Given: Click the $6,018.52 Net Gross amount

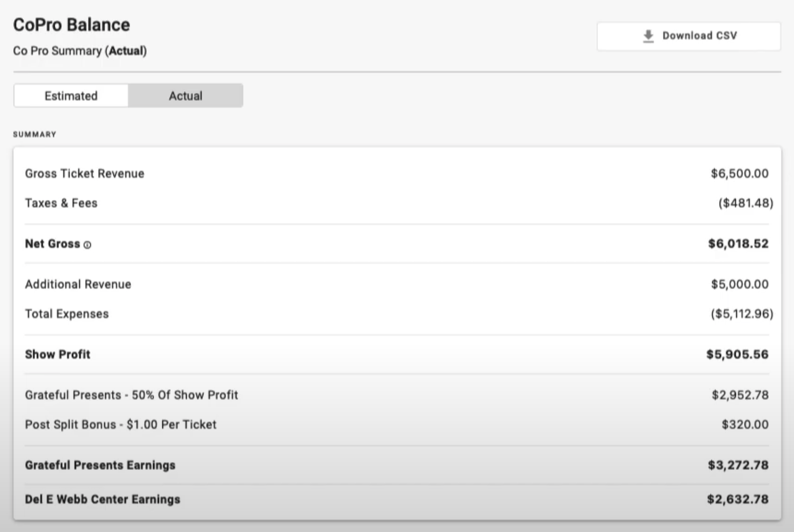Looking at the screenshot, I should 738,244.
